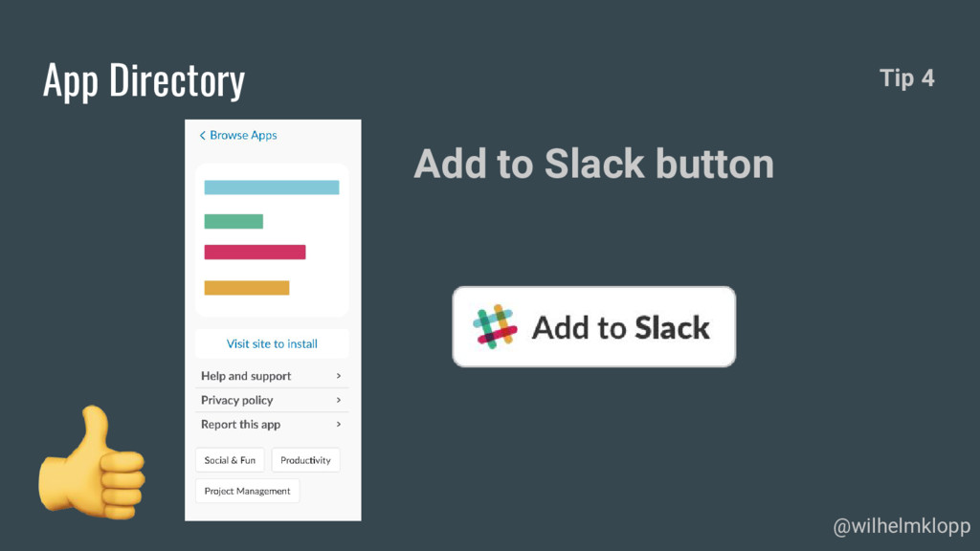Click the green bar in app card

pos(234,221)
